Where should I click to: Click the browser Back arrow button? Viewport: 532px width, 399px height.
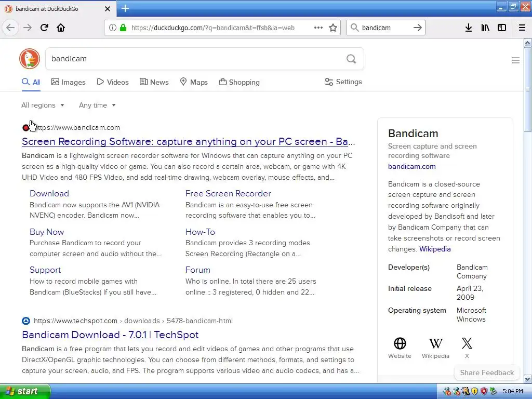coord(10,28)
